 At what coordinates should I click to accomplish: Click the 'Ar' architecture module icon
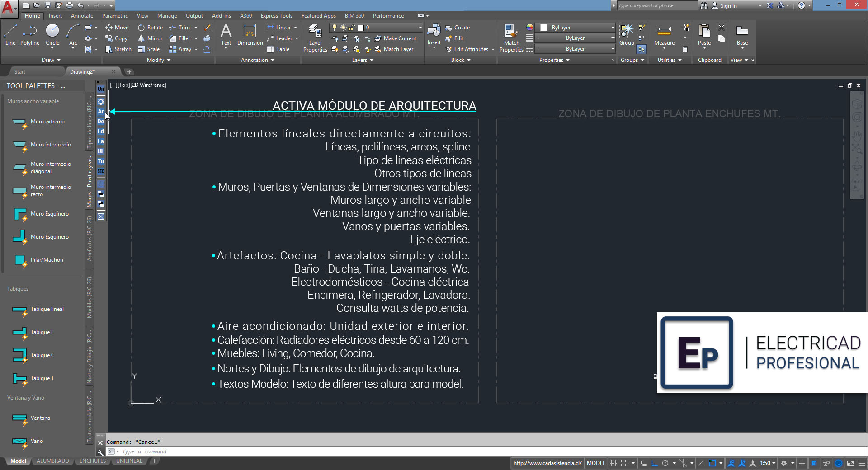click(x=101, y=112)
